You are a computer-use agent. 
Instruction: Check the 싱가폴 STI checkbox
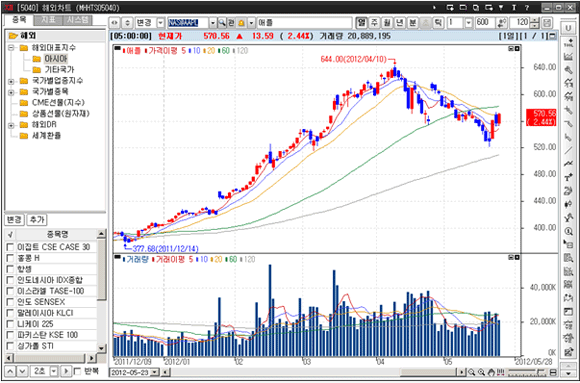pyautogui.click(x=10, y=346)
